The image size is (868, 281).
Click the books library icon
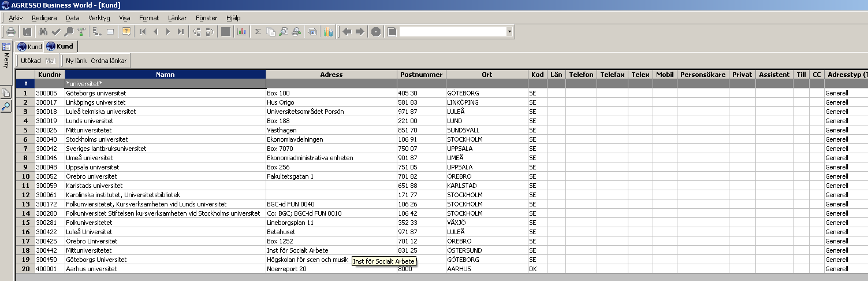click(327, 31)
